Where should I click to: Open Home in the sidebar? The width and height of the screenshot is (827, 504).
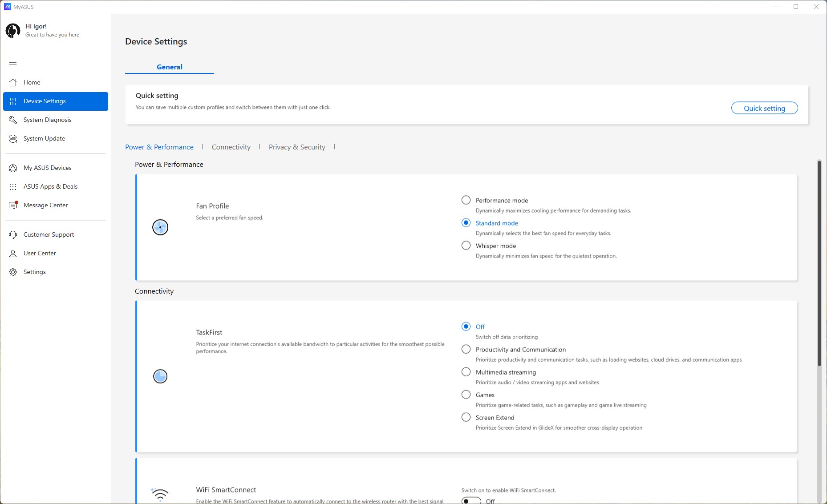point(56,83)
